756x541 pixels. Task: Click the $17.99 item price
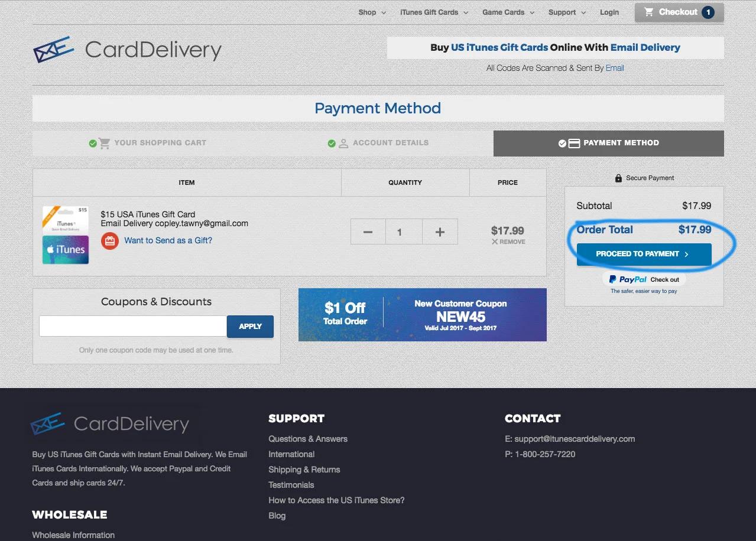point(508,231)
